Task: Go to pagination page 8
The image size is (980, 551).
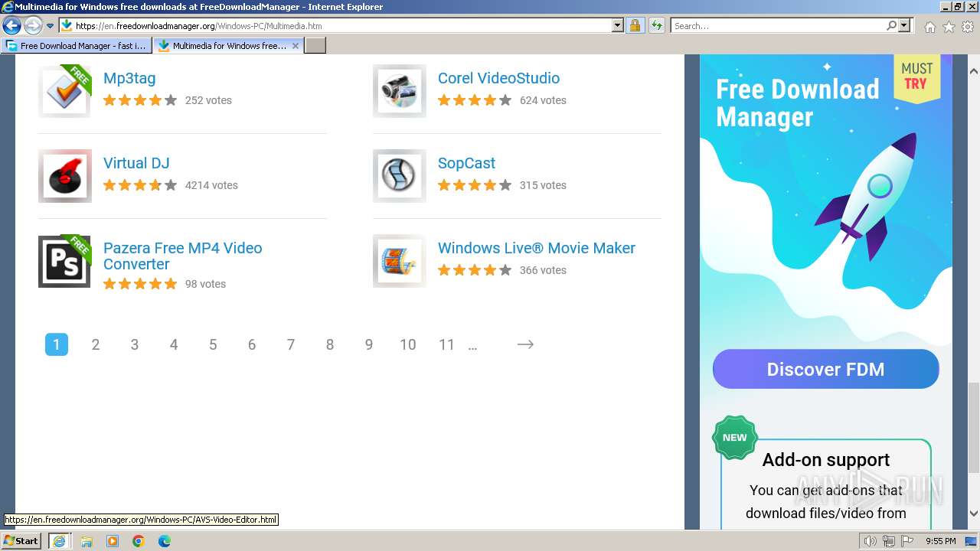Action: (x=330, y=344)
